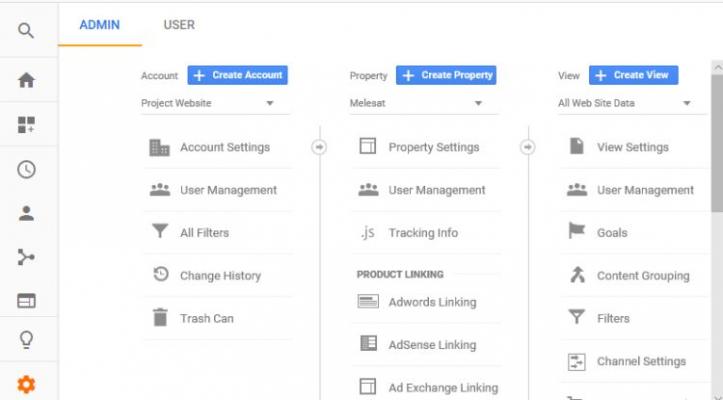
Task: Open Trash Can link
Action: [207, 319]
